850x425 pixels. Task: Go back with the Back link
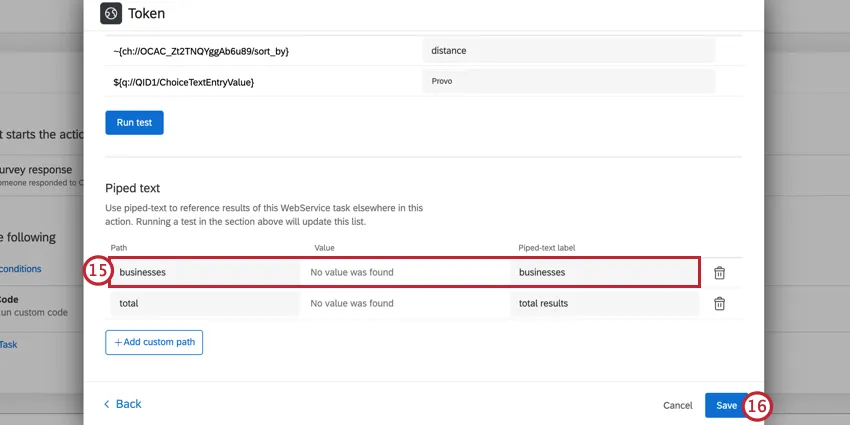coord(123,404)
